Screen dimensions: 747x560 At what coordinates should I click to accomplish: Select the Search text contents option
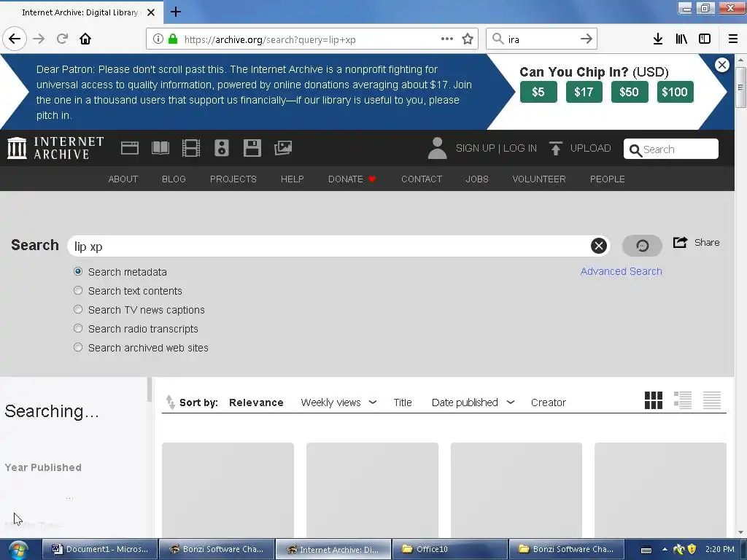78,290
